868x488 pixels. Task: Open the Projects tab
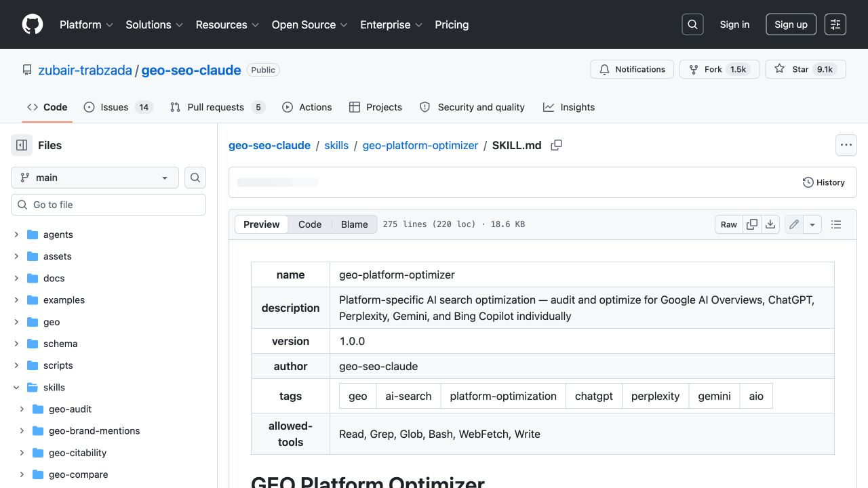point(376,107)
